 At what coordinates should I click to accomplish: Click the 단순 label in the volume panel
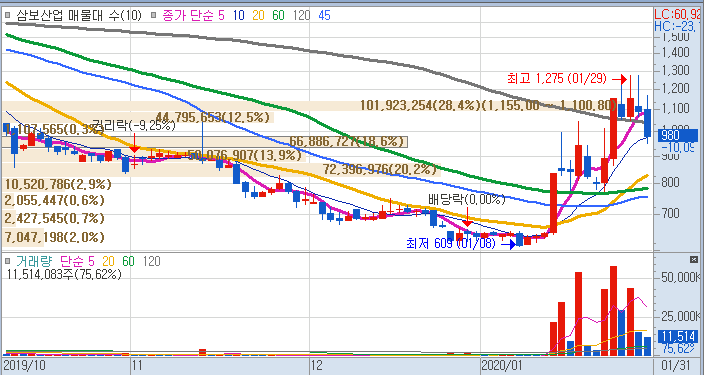(71, 261)
